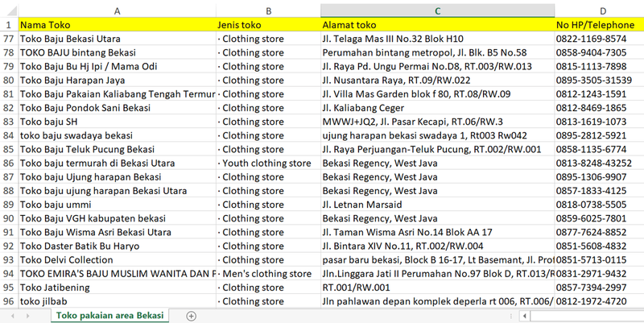Select cell Toko Baju Teluk Pucung Bekasi
The height and width of the screenshot is (323, 644).
point(117,149)
